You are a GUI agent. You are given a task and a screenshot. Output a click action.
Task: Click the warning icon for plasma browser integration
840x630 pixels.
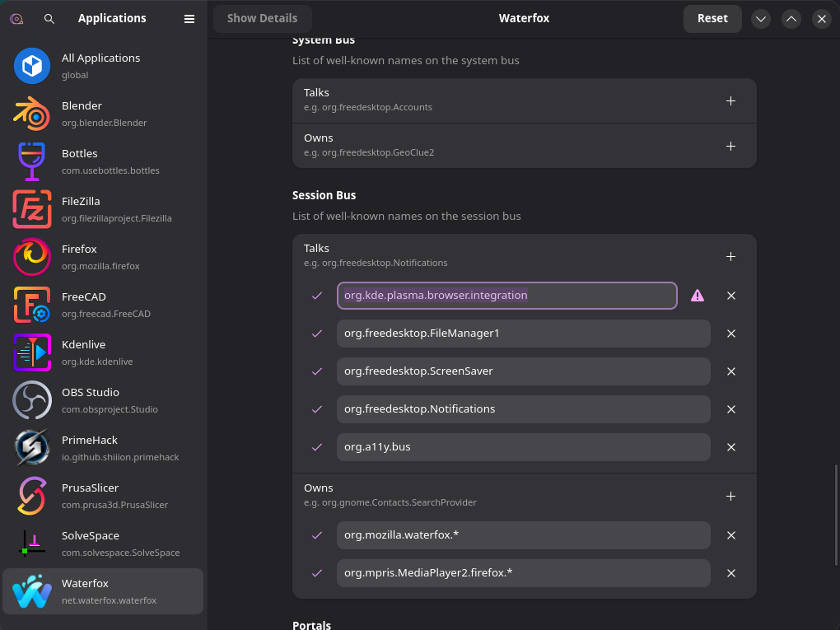pos(697,295)
